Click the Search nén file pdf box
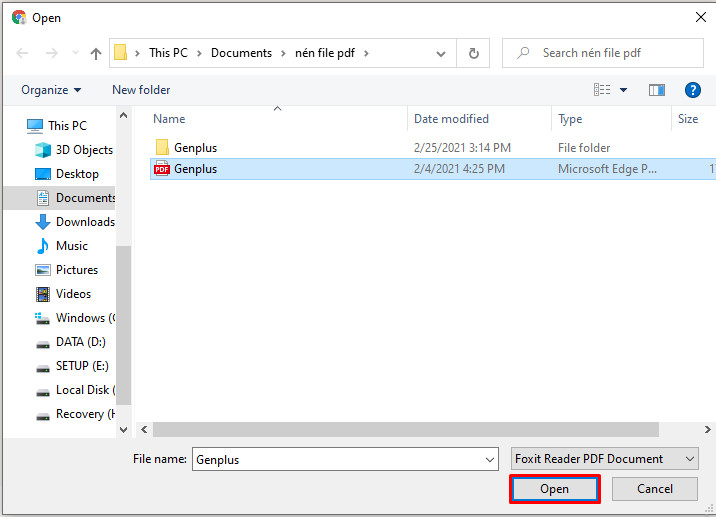The image size is (716, 517). (x=603, y=53)
